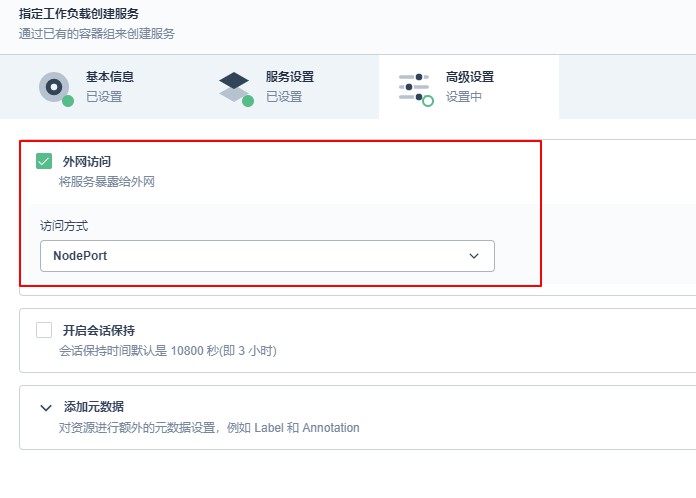Click the 高级设置 sliders icon
The height and width of the screenshot is (498, 696).
pyautogui.click(x=414, y=87)
